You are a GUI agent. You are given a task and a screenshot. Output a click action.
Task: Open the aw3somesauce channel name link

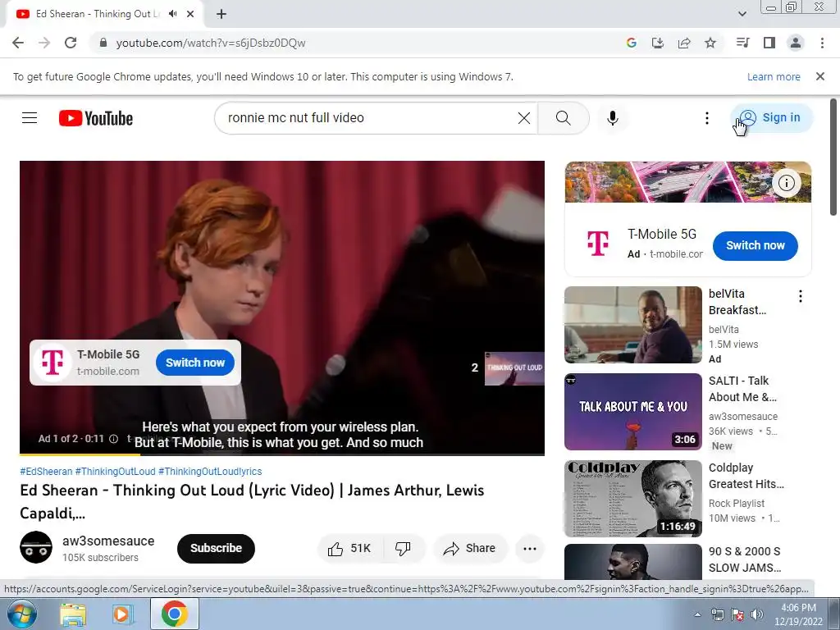pyautogui.click(x=108, y=541)
